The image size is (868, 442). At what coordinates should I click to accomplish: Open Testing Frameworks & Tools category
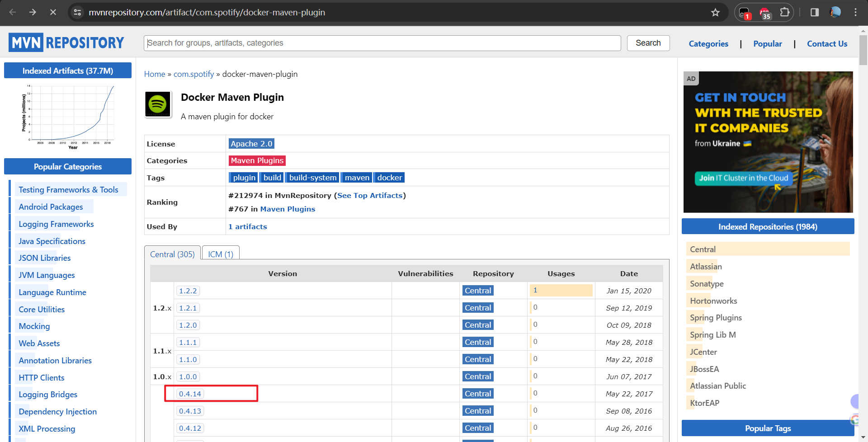tap(68, 190)
